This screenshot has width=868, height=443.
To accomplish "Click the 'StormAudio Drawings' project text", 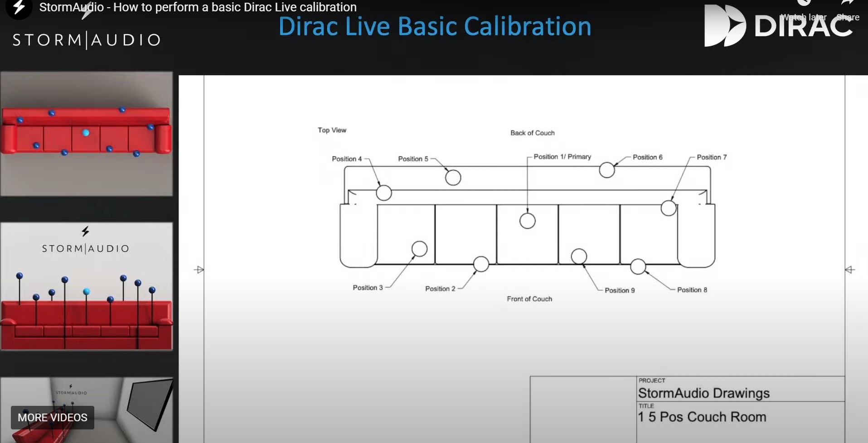I will coord(704,393).
